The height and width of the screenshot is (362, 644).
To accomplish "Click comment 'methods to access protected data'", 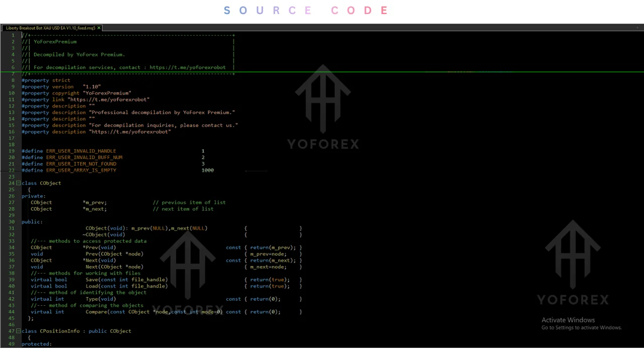I will 98,241.
